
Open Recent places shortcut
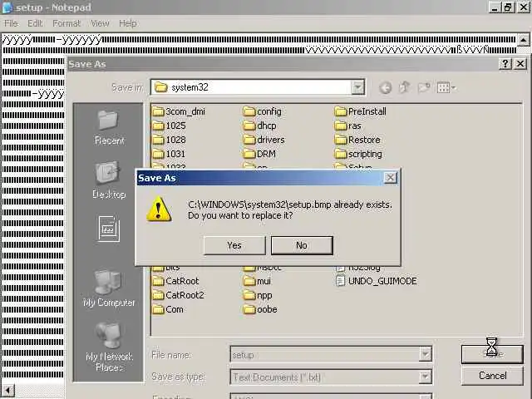pyautogui.click(x=109, y=128)
